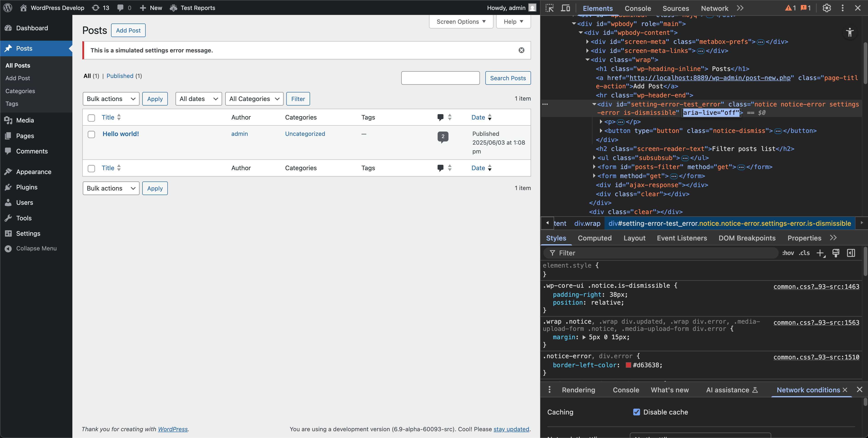The height and width of the screenshot is (438, 868).
Task: Open the Plugins menu
Action: click(x=27, y=187)
